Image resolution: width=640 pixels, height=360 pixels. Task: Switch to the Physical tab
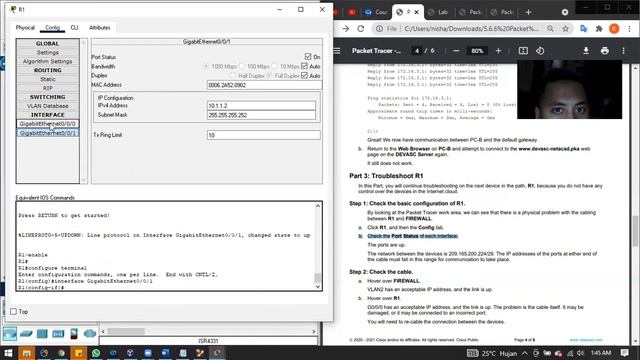pyautogui.click(x=25, y=27)
